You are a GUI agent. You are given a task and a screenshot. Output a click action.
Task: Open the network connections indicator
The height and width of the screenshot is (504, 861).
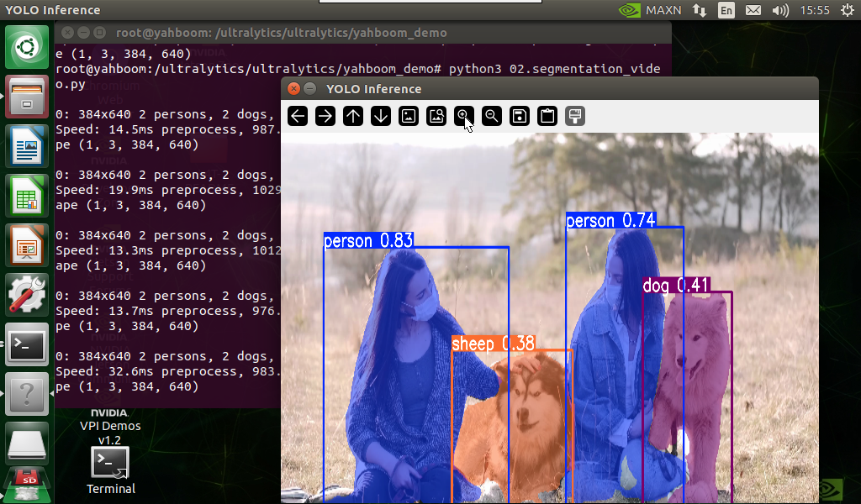(x=699, y=10)
